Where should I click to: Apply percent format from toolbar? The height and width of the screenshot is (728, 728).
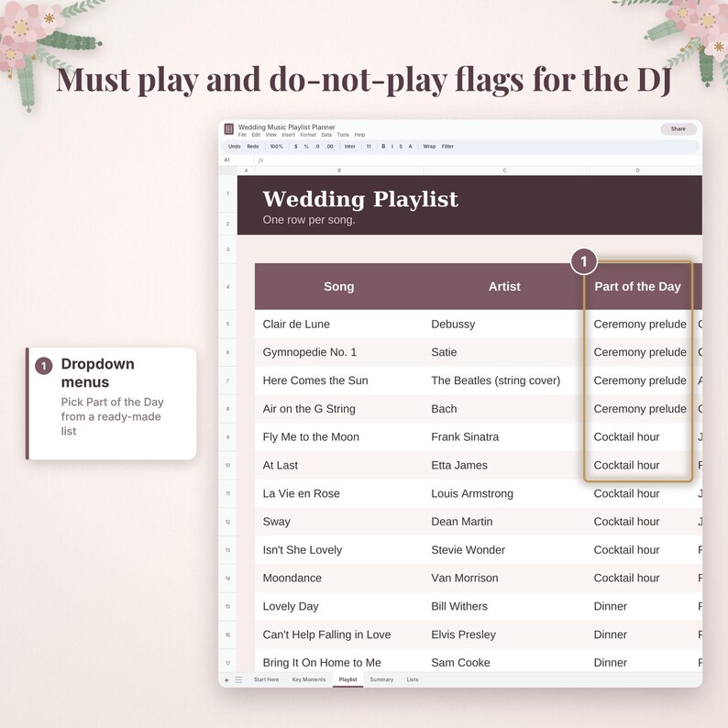(306, 147)
